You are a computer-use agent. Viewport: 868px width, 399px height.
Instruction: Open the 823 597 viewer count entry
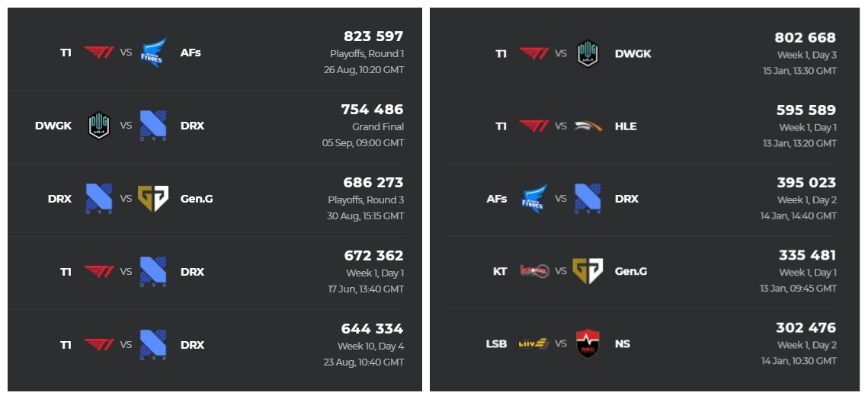[x=373, y=37]
